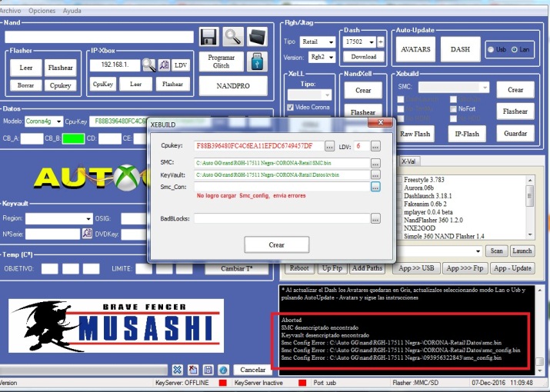550x392 pixels.
Task: Open the Ayuda menu
Action: point(72,11)
